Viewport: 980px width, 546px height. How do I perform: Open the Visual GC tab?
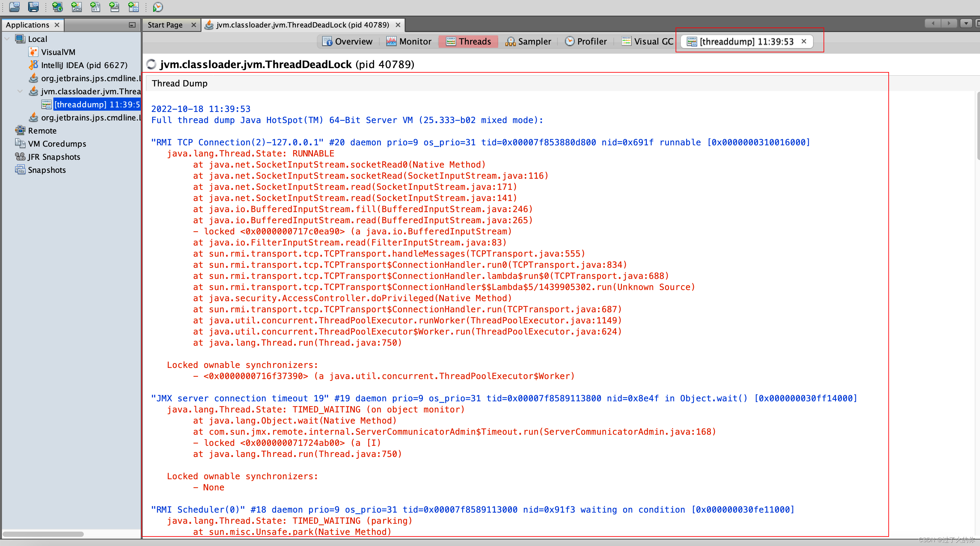647,42
